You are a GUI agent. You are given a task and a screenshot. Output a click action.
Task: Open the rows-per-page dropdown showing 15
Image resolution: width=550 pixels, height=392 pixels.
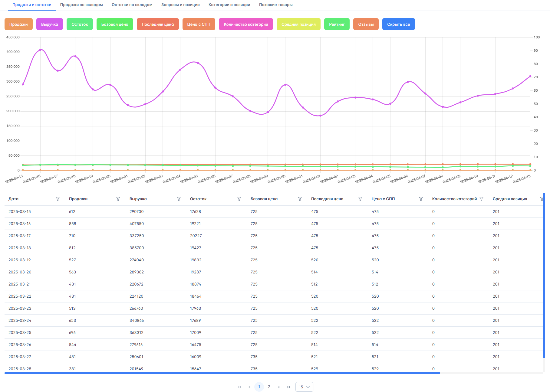tap(304, 387)
